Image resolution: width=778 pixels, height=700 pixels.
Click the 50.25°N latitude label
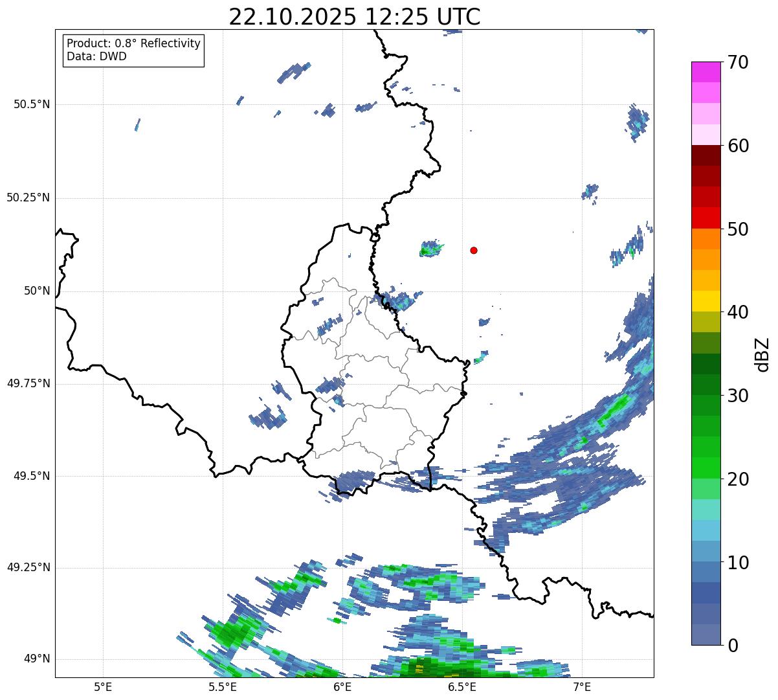point(28,198)
